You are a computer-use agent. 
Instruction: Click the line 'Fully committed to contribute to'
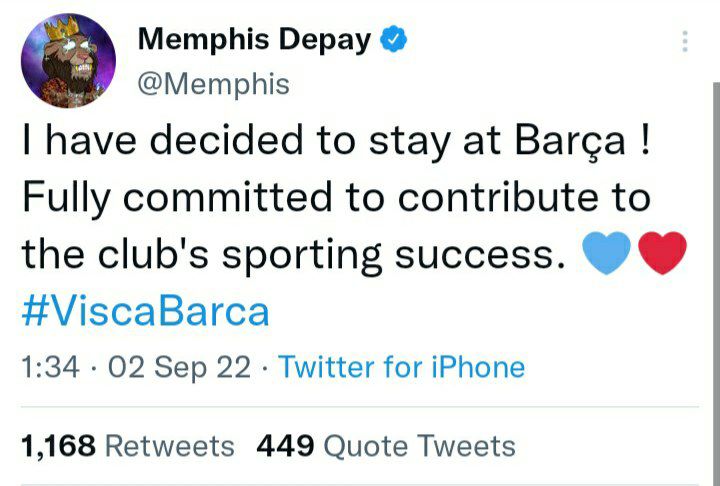pos(335,198)
